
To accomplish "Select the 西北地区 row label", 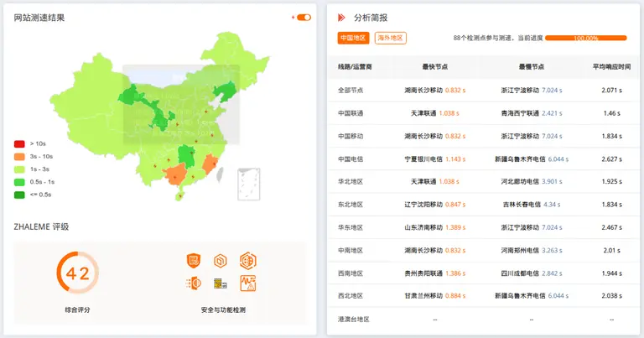I will [351, 295].
